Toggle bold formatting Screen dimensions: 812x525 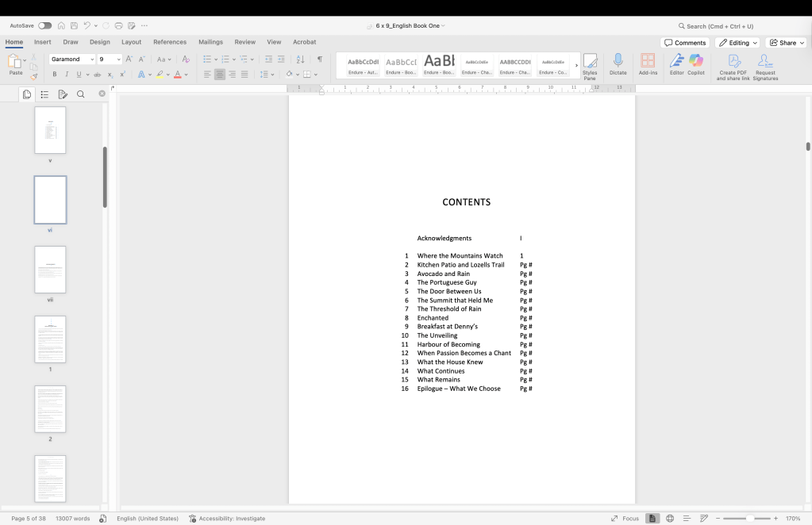coord(55,75)
